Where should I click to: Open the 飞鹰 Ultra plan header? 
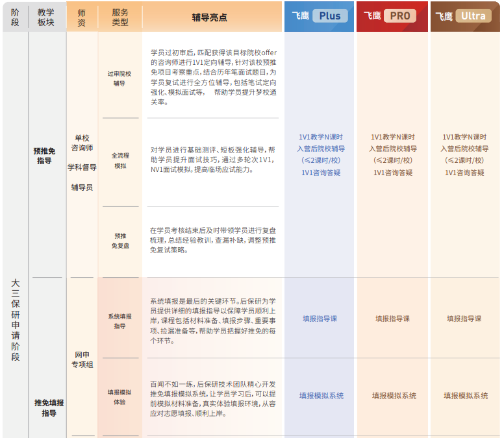(x=465, y=16)
